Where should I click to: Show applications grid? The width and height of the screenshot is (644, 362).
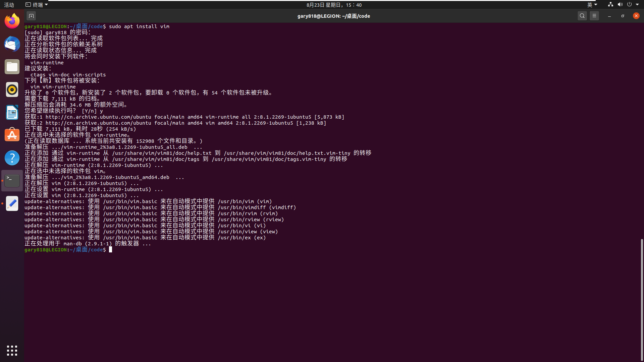12,351
